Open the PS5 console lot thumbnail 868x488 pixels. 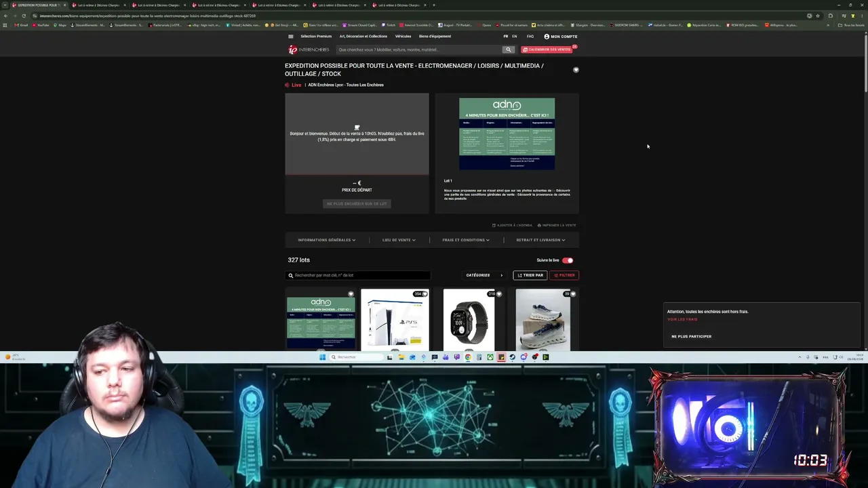pyautogui.click(x=395, y=320)
